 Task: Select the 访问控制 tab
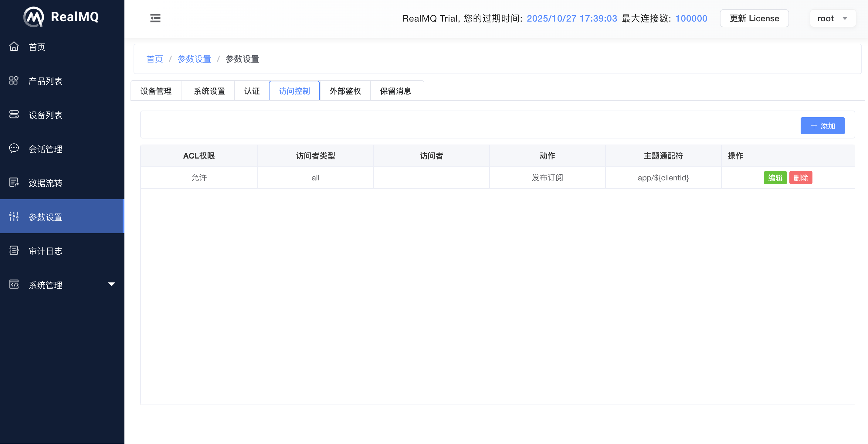(x=294, y=91)
